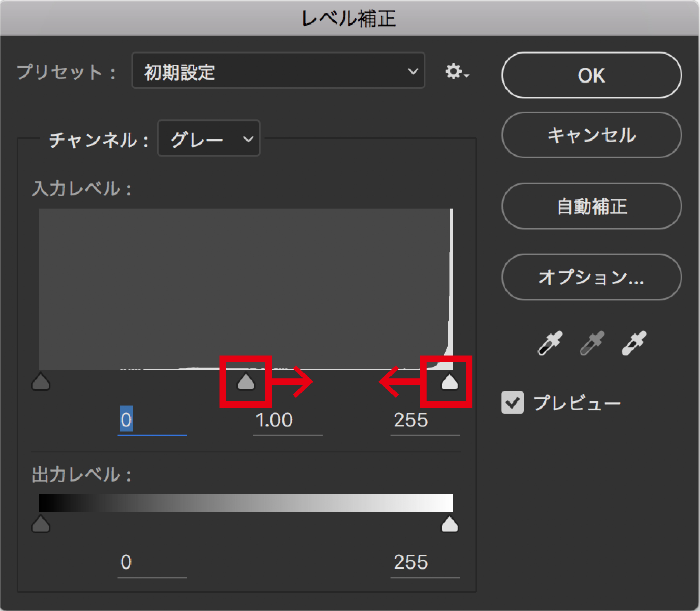The image size is (700, 611).
Task: Focus the output level field showing 0
Action: click(152, 563)
